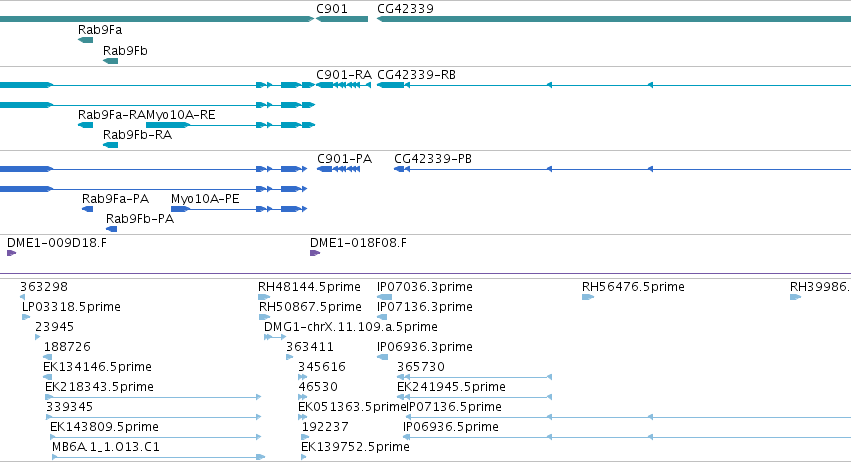This screenshot has width=851, height=462.
Task: Select the IP06936.5prime EST label
Action: (x=450, y=427)
